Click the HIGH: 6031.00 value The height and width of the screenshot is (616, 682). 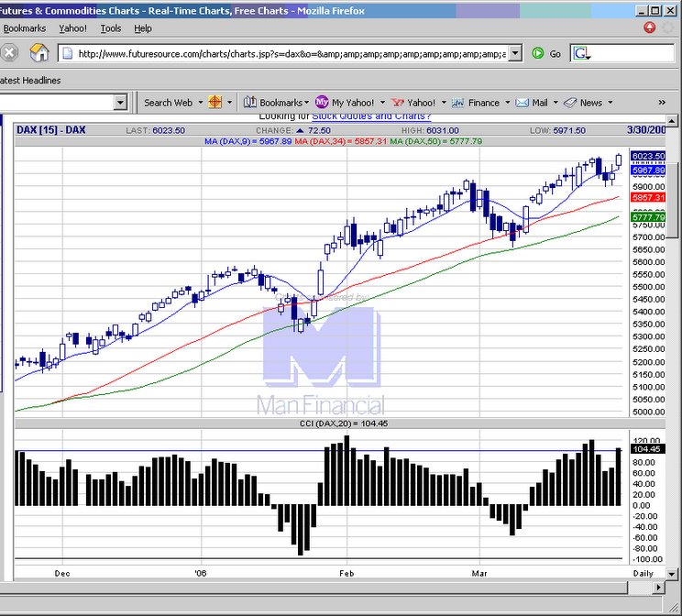tap(430, 130)
